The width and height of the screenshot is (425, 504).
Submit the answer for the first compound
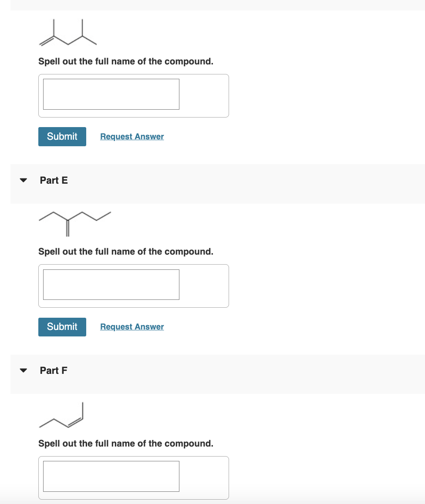62,136
